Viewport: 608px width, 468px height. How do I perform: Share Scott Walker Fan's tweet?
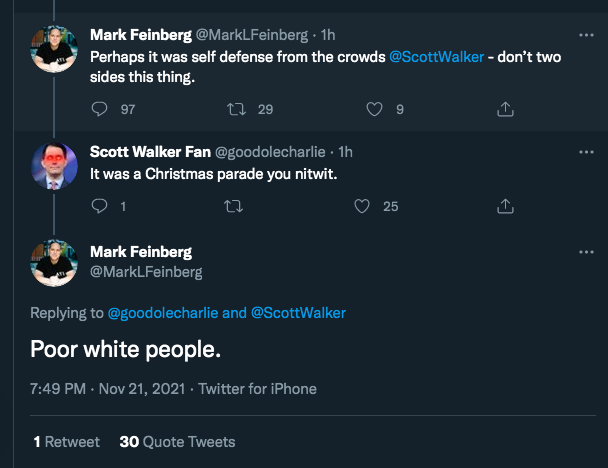click(506, 206)
